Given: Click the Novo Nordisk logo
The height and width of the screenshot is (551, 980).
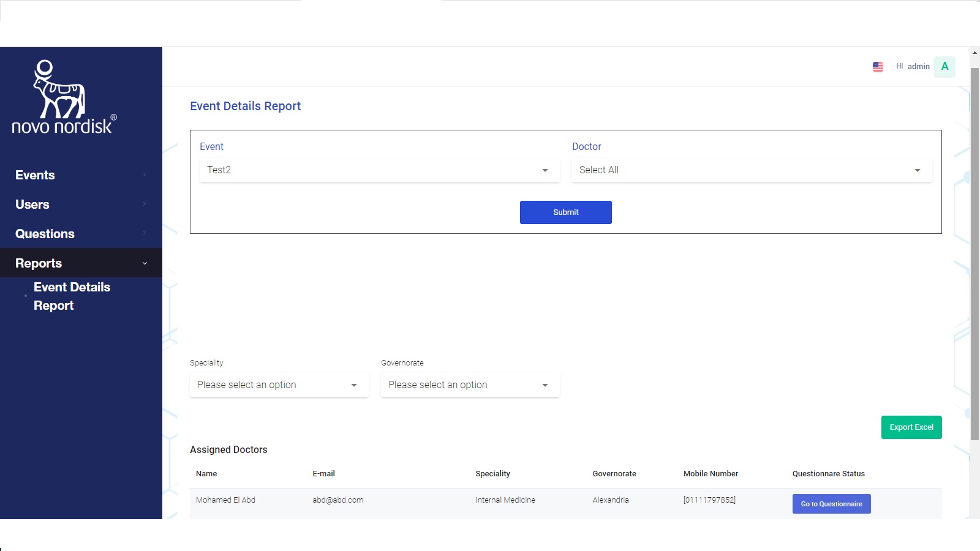Looking at the screenshot, I should click(64, 97).
